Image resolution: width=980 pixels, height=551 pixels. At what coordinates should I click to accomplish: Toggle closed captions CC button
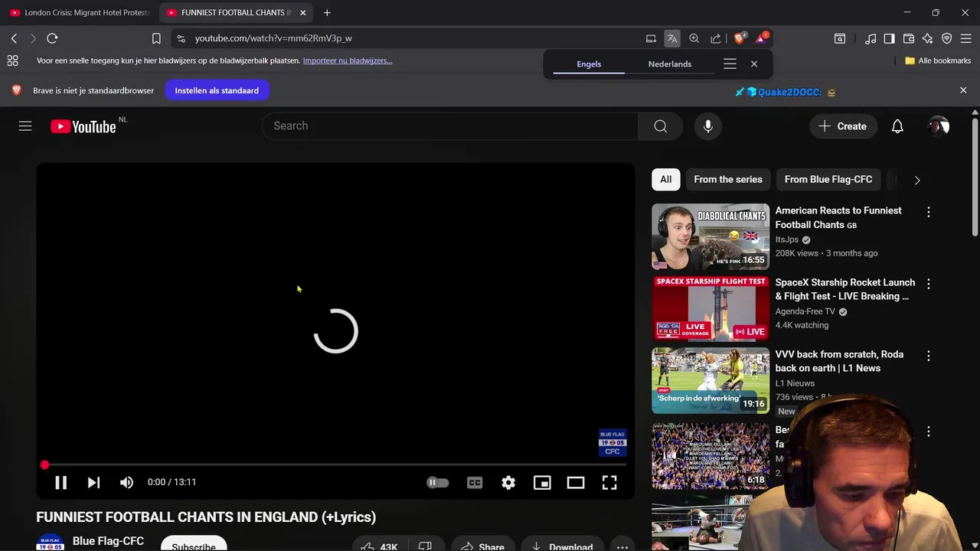point(475,482)
